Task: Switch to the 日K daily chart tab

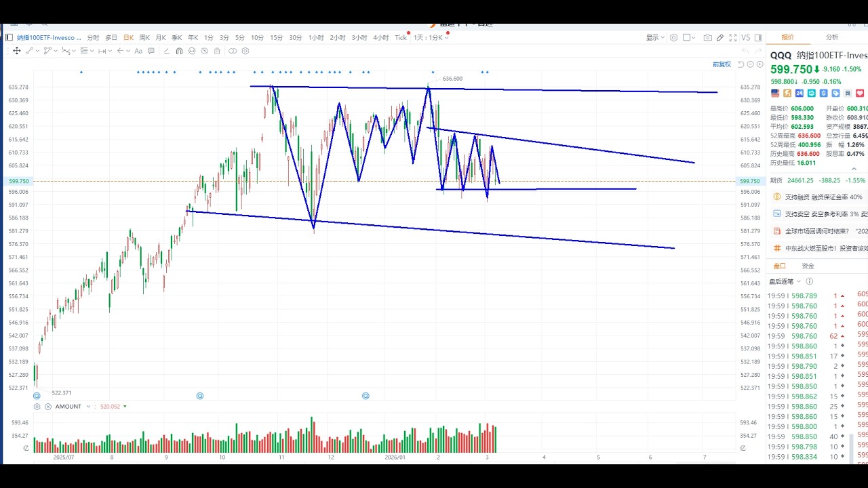Action: point(128,38)
